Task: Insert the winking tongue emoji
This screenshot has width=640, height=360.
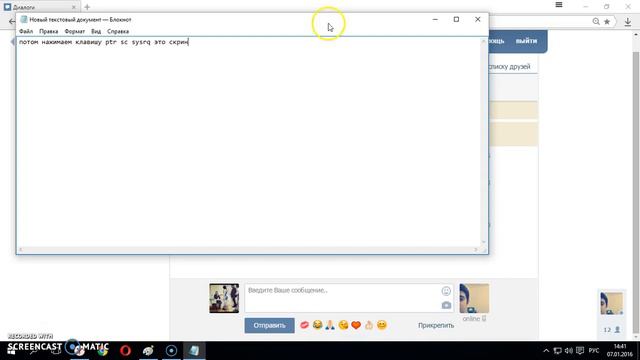Action: 343,325
